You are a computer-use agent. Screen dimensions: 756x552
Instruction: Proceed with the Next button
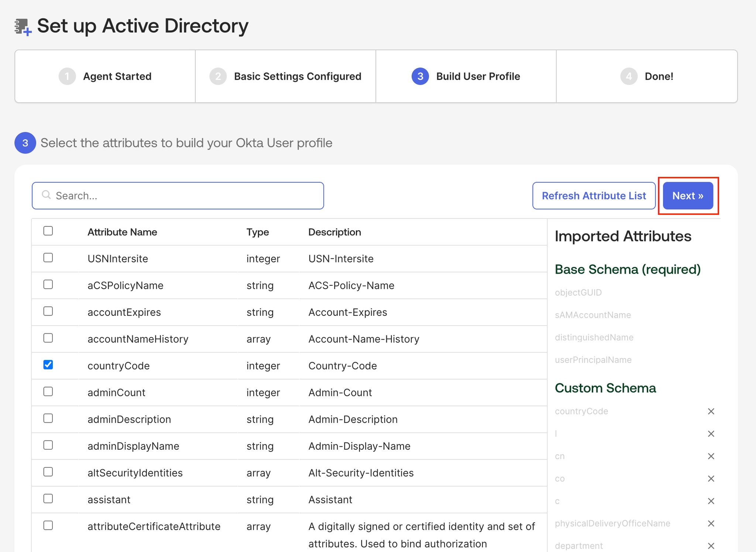tap(688, 196)
